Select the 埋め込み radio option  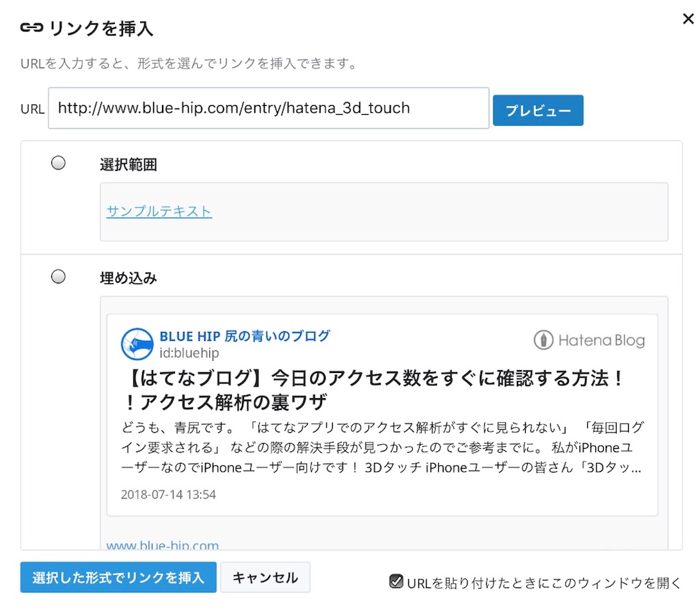[x=58, y=277]
